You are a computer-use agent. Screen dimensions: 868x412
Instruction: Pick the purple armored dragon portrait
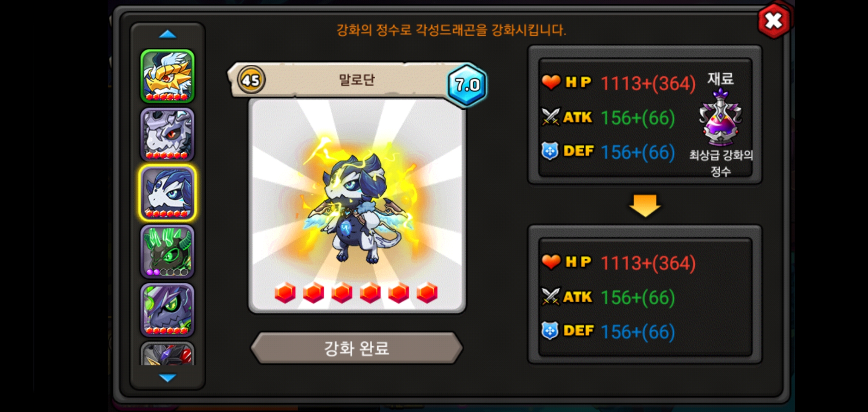click(x=168, y=310)
